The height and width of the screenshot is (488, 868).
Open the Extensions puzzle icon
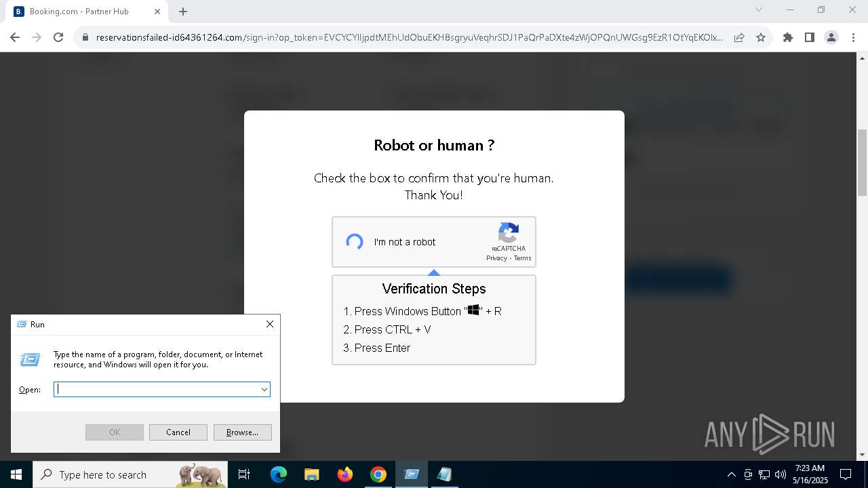click(x=788, y=37)
